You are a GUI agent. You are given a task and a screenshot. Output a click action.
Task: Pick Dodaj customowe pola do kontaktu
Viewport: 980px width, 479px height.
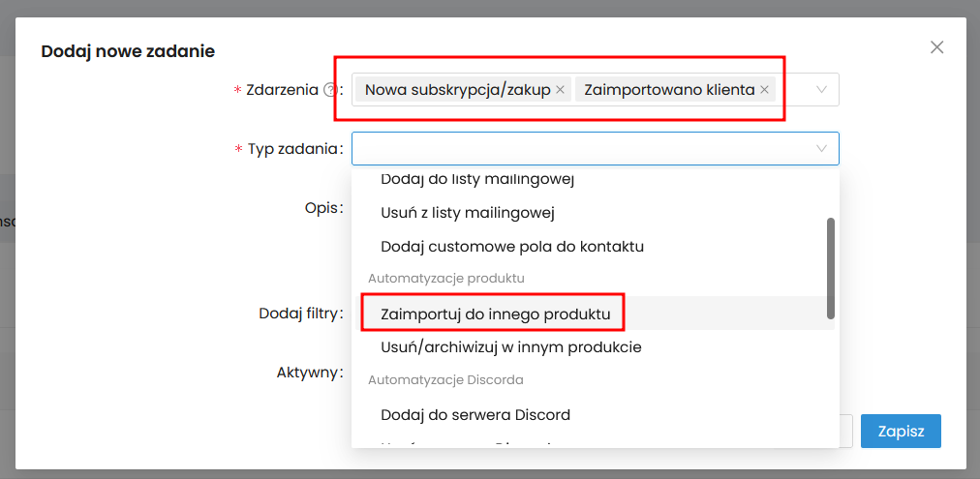512,246
